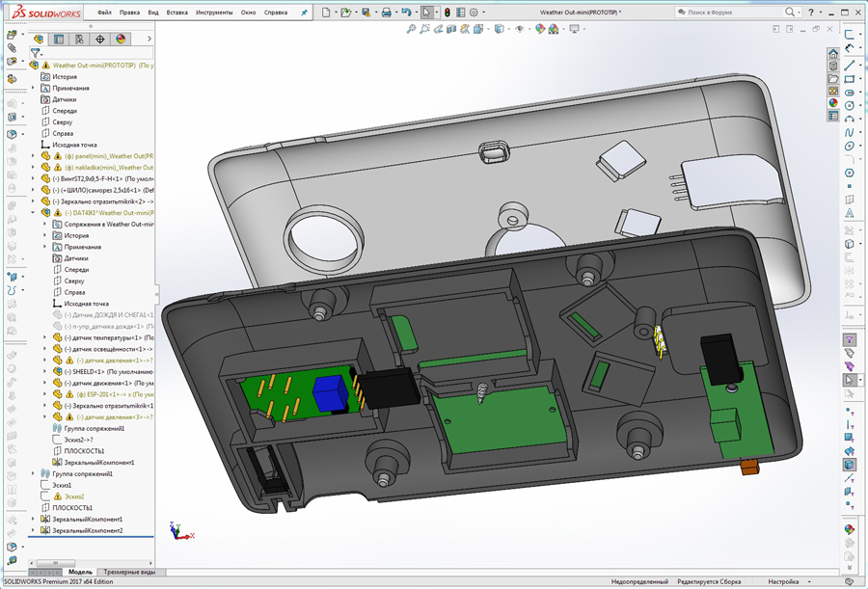
Task: Create a new document with New icon
Action: [x=327, y=13]
